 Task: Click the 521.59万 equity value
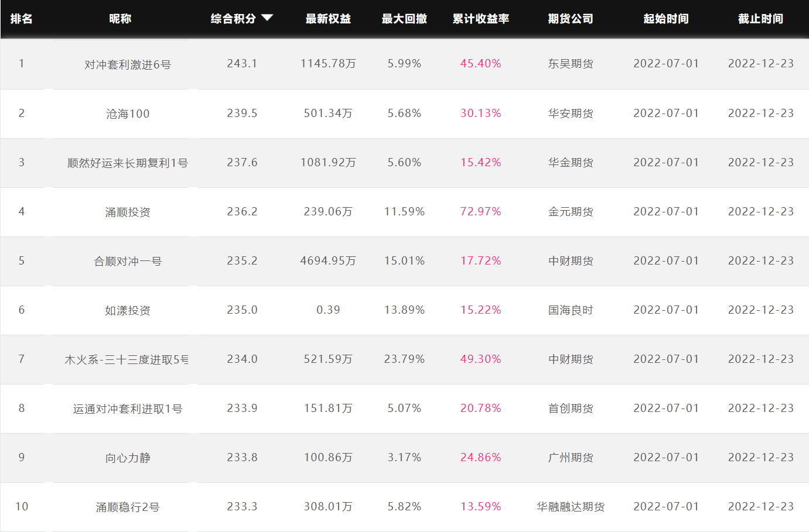[x=328, y=359]
